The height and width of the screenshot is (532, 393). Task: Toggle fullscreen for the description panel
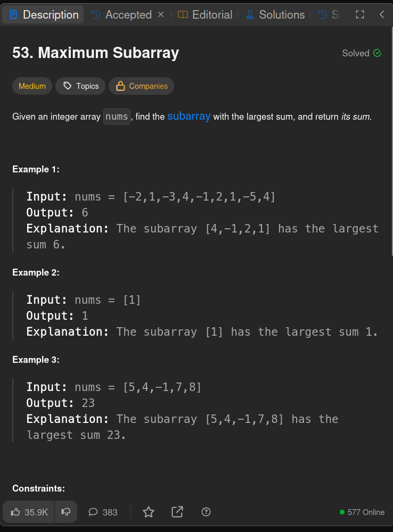359,14
